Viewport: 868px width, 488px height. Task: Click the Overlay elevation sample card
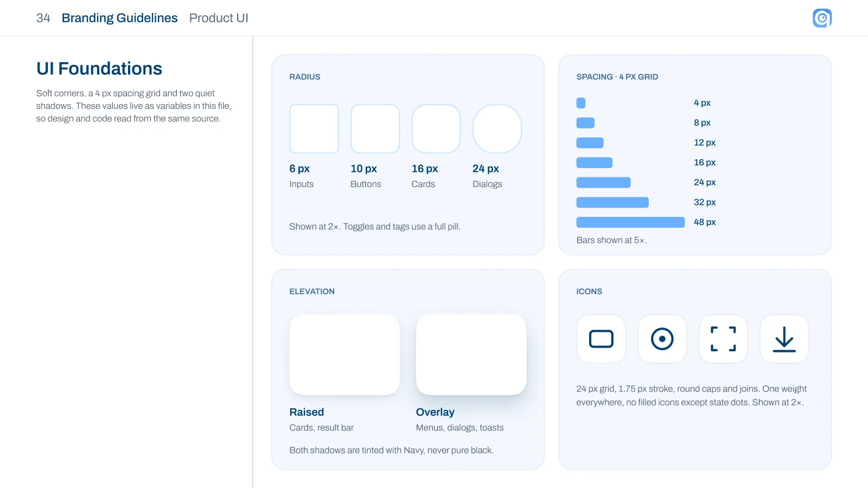click(x=471, y=355)
